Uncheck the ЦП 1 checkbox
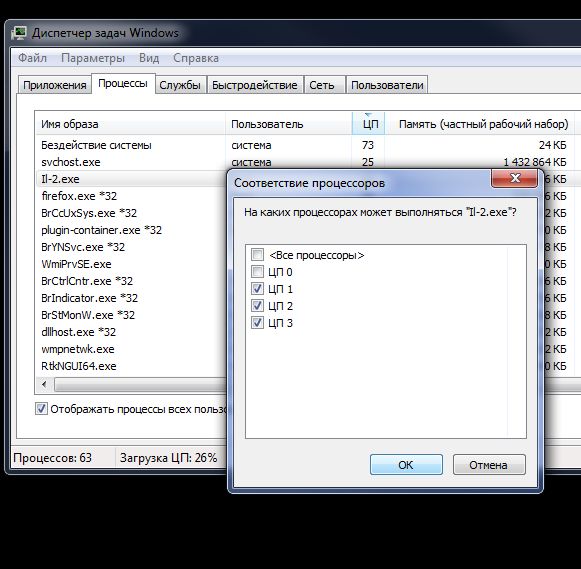The width and height of the screenshot is (581, 569). click(258, 289)
